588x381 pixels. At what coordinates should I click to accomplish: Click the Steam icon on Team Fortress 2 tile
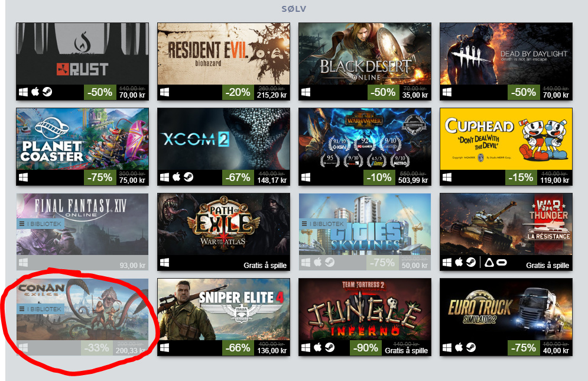330,347
